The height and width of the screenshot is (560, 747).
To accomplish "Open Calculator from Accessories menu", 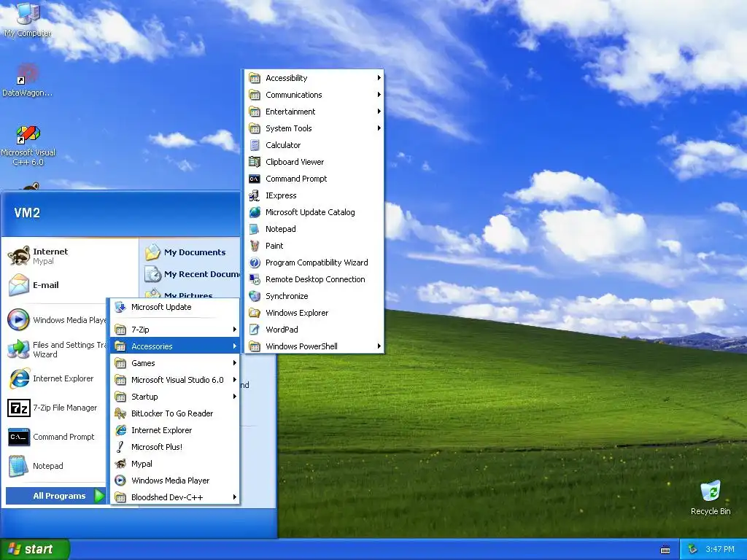I will 314,145.
